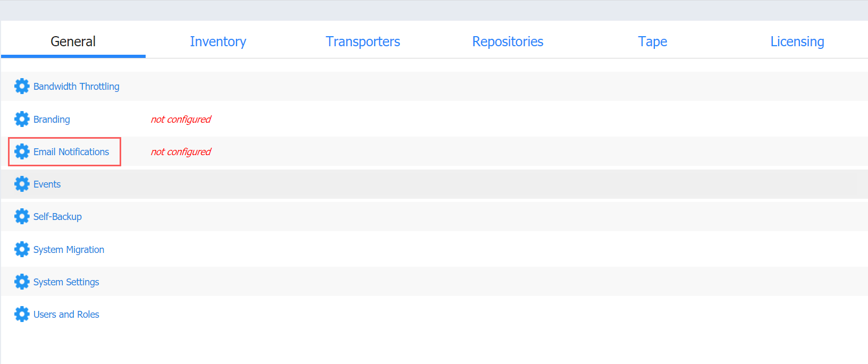Click the gear icon next to Email Notifications

click(22, 151)
